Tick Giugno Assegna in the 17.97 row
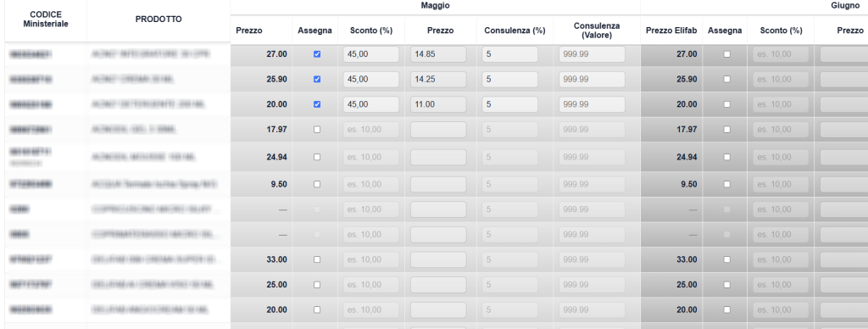Viewport: 868px width, 329px height. (726, 129)
